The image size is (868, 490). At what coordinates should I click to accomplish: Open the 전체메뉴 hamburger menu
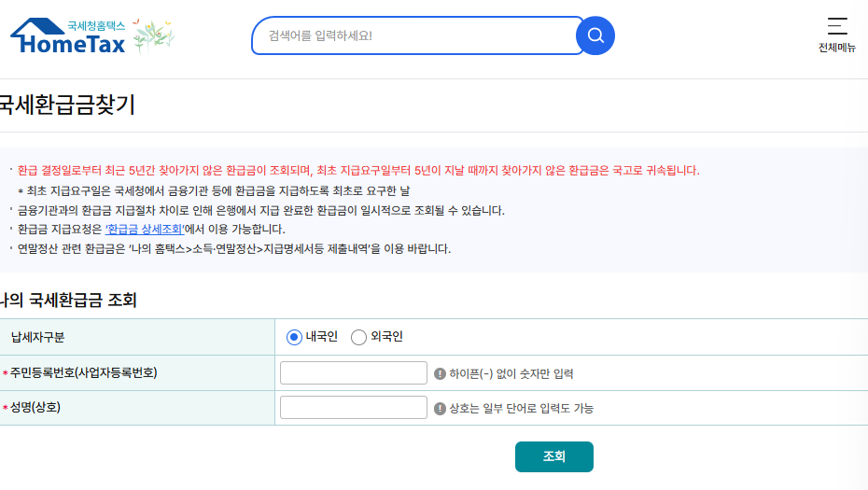point(837,35)
